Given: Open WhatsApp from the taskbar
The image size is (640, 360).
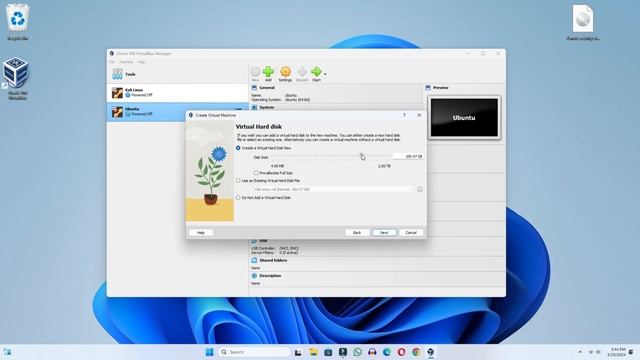Looking at the screenshot, I should (358, 352).
